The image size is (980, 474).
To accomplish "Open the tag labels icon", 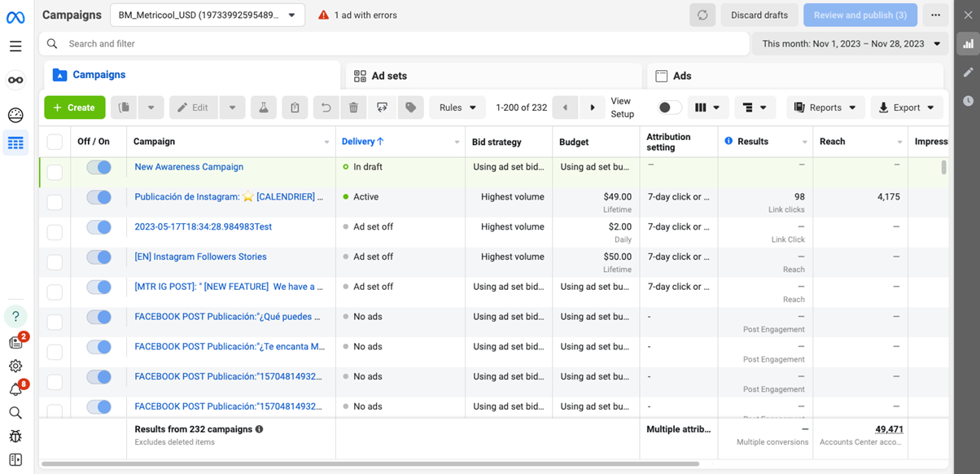I will (x=412, y=107).
